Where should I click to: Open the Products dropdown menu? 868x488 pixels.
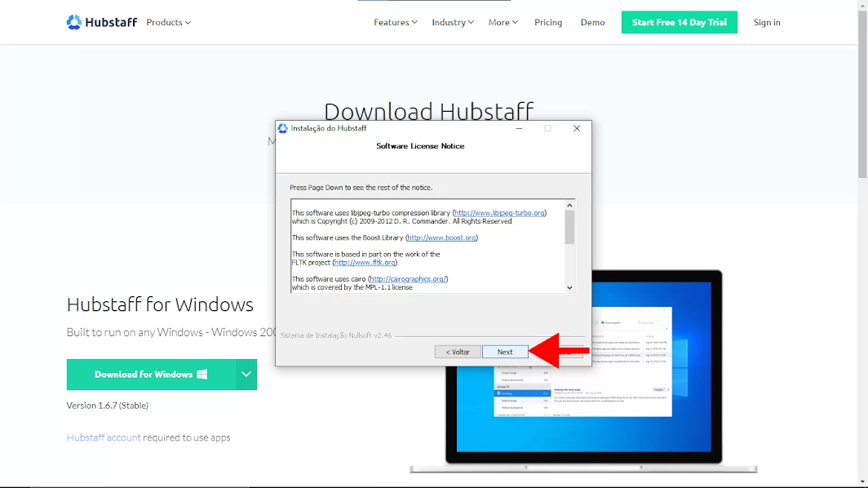click(168, 22)
